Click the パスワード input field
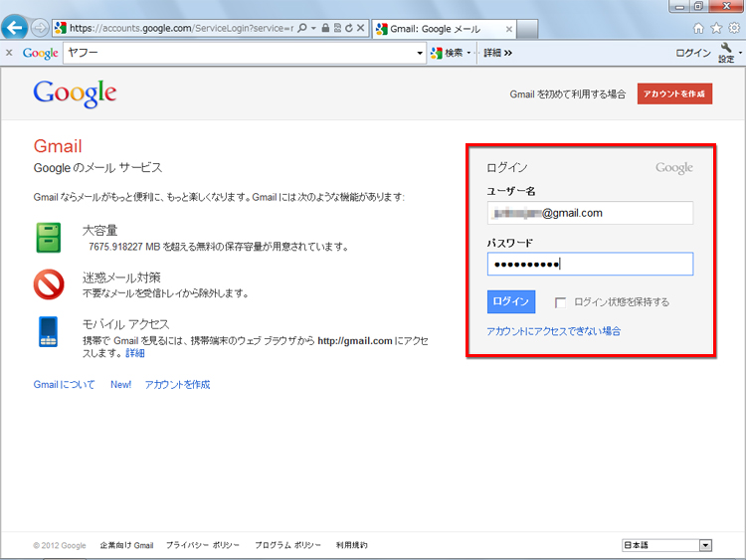The height and width of the screenshot is (560, 746). pyautogui.click(x=590, y=264)
